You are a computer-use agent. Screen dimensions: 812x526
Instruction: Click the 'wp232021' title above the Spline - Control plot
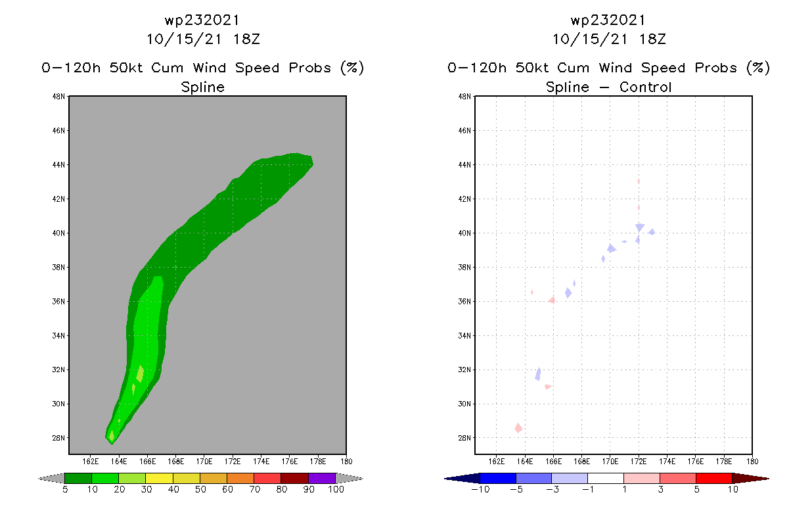pyautogui.click(x=608, y=20)
